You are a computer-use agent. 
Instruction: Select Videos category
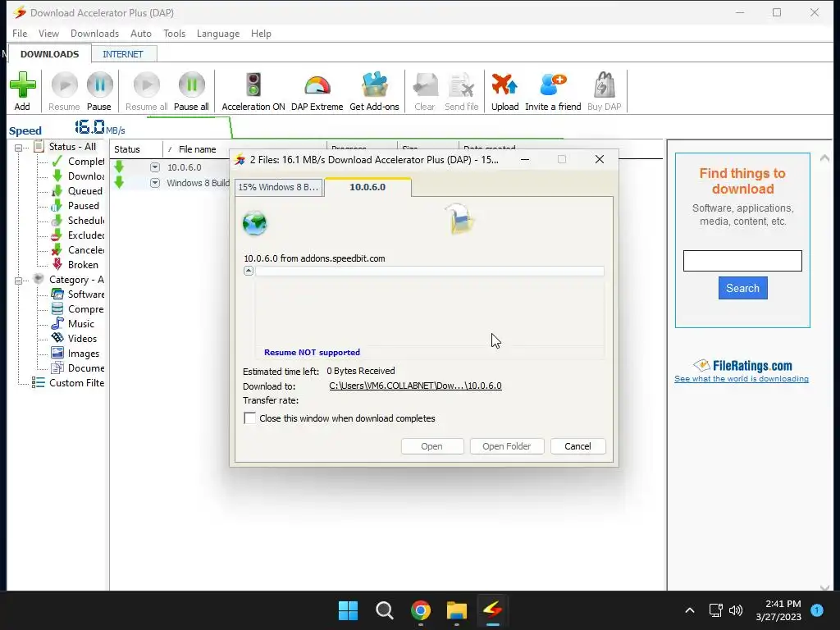tap(75, 339)
